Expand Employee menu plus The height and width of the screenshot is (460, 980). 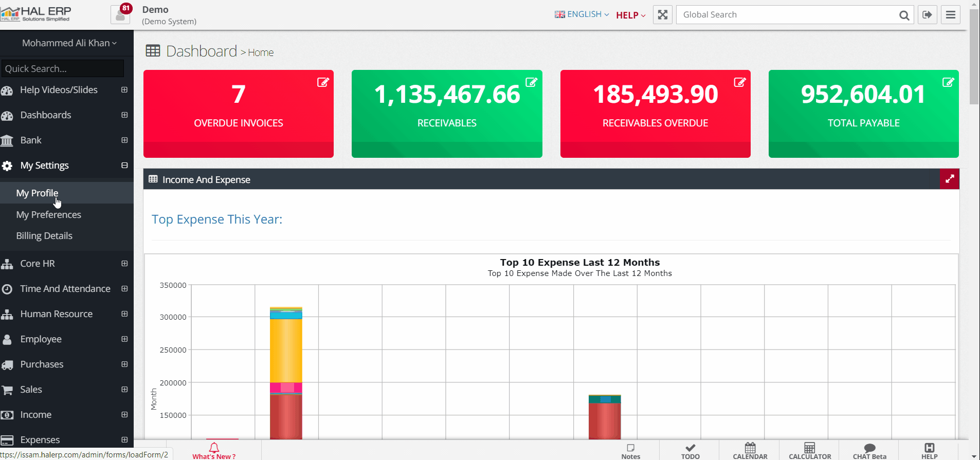[x=124, y=339]
